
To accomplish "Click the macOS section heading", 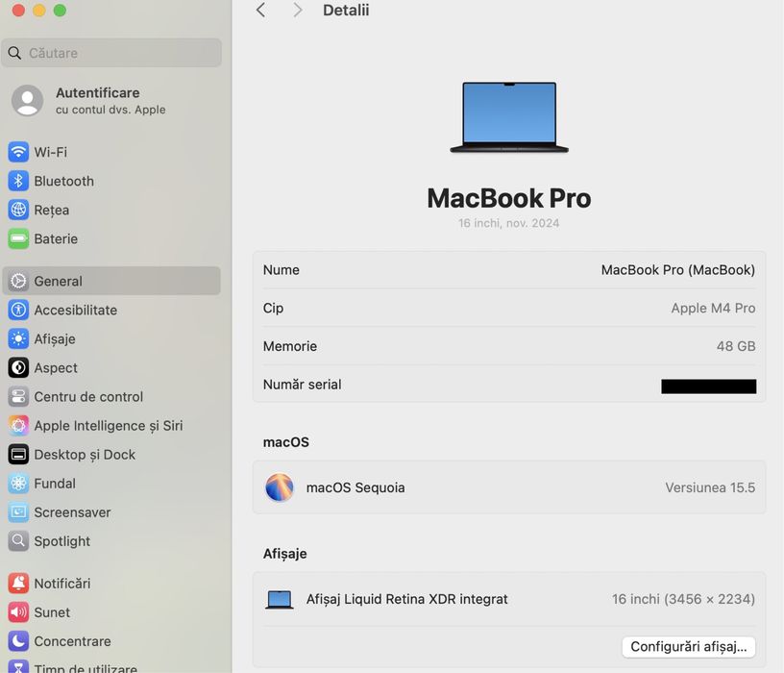I will click(x=286, y=442).
